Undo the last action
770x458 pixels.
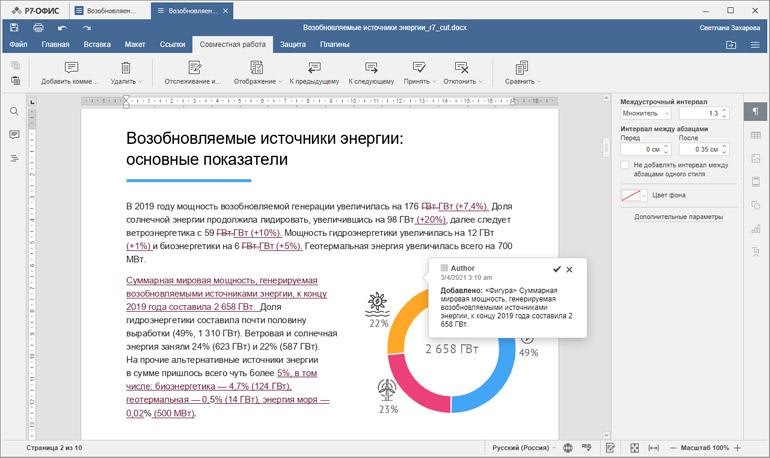(x=62, y=28)
